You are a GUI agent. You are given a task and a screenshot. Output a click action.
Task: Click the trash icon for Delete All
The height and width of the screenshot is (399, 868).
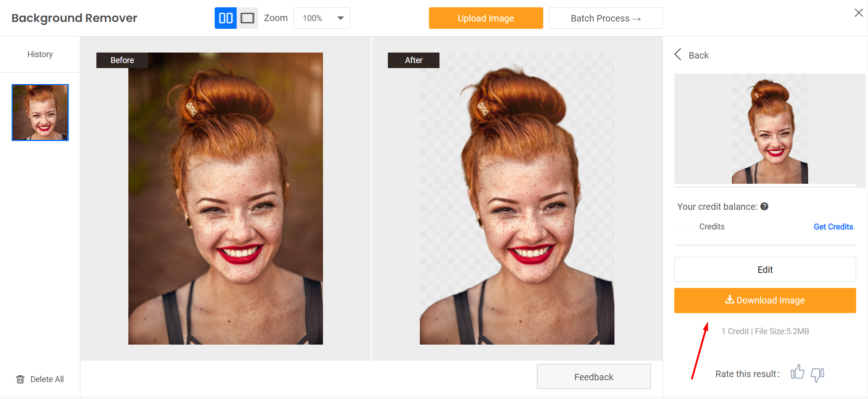click(x=21, y=379)
